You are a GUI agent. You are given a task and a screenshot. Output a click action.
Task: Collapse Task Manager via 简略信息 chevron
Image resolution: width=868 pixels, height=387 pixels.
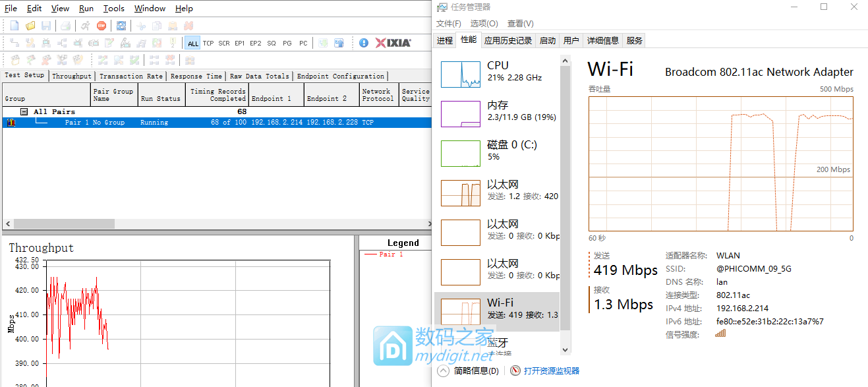pos(444,371)
